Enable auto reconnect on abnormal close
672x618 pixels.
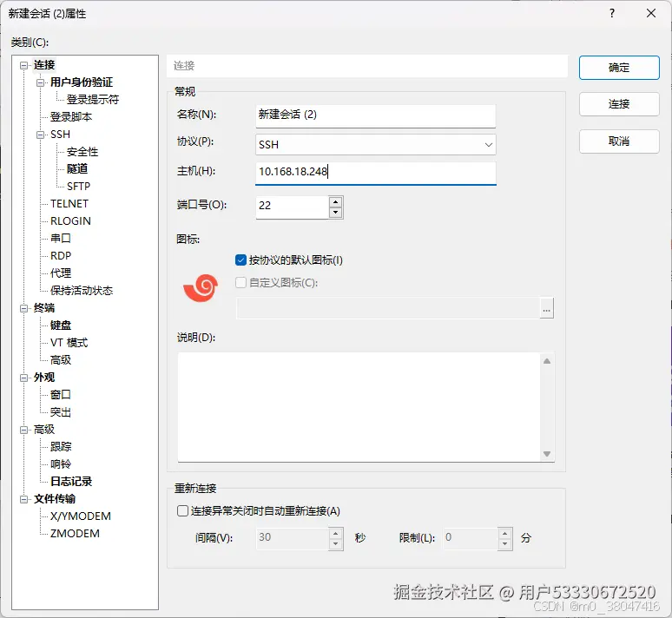point(182,511)
